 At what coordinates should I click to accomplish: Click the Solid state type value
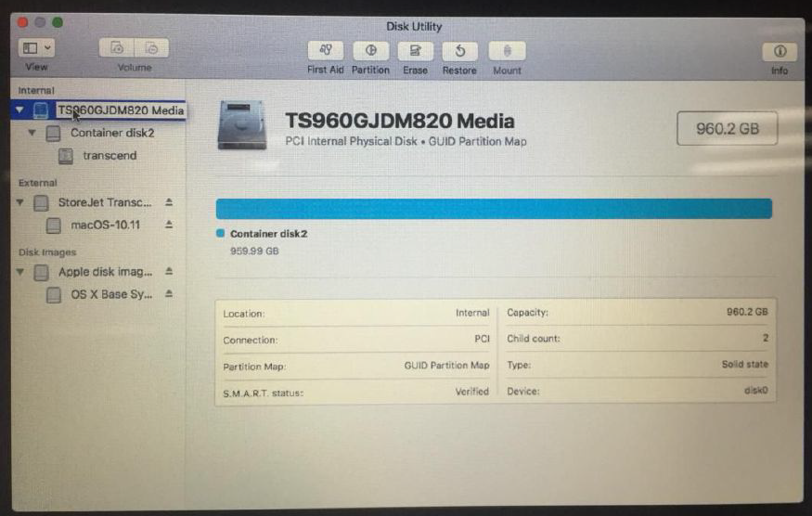(744, 364)
